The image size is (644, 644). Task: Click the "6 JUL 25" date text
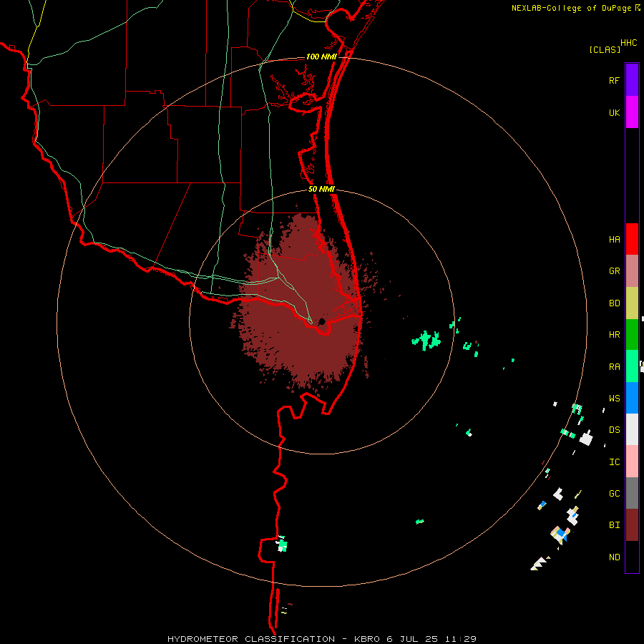[x=413, y=639]
